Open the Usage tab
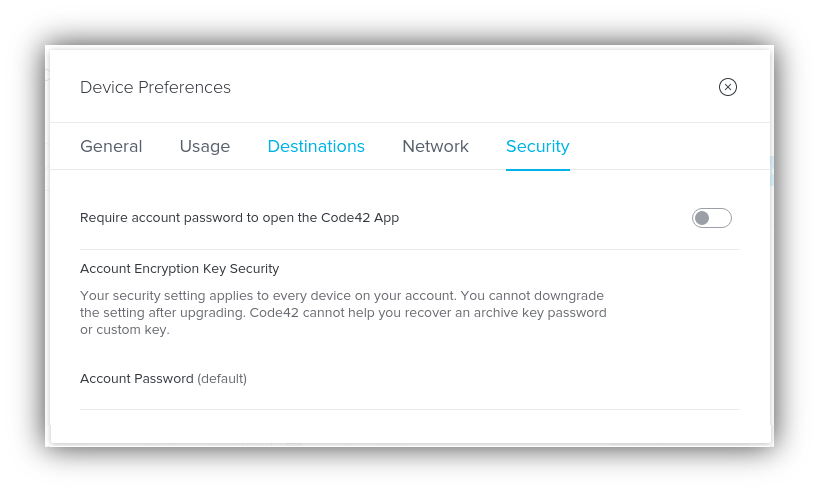 pos(205,146)
